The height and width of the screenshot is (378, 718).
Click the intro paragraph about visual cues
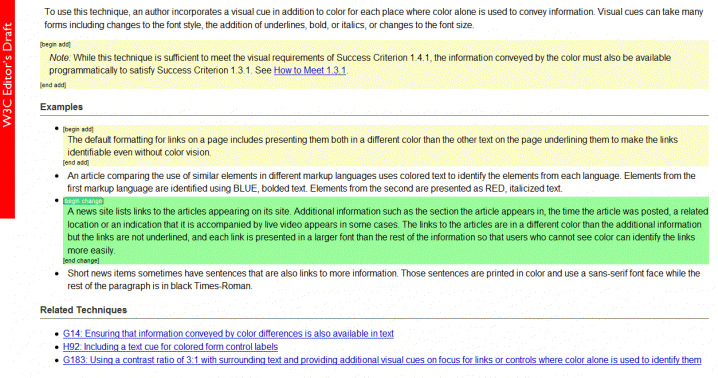click(374, 18)
